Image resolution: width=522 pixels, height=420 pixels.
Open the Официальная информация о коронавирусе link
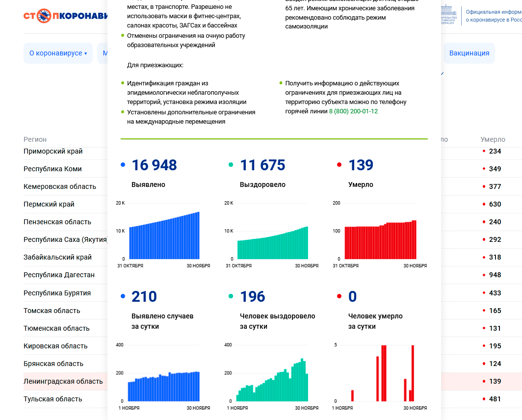493,16
